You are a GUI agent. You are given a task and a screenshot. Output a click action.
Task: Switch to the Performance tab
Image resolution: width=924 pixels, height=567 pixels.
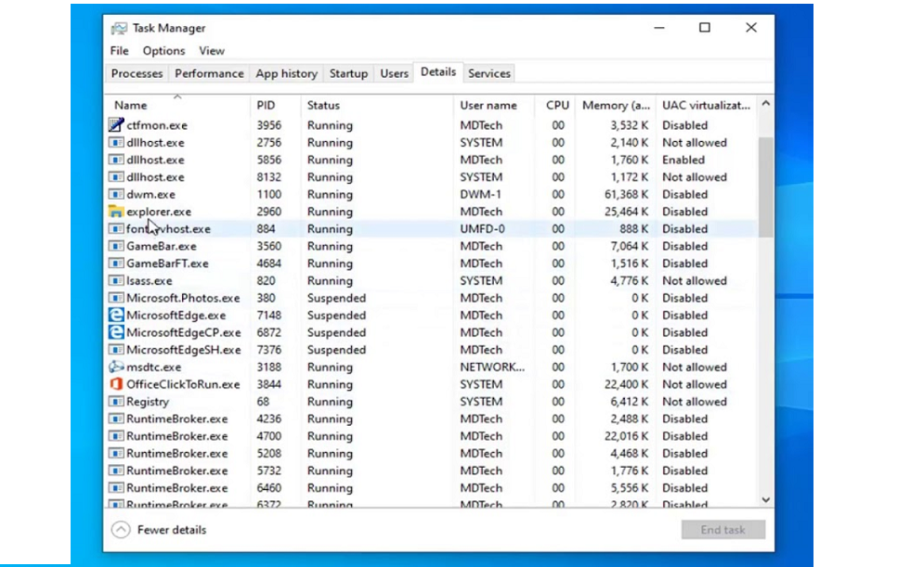[x=209, y=73]
